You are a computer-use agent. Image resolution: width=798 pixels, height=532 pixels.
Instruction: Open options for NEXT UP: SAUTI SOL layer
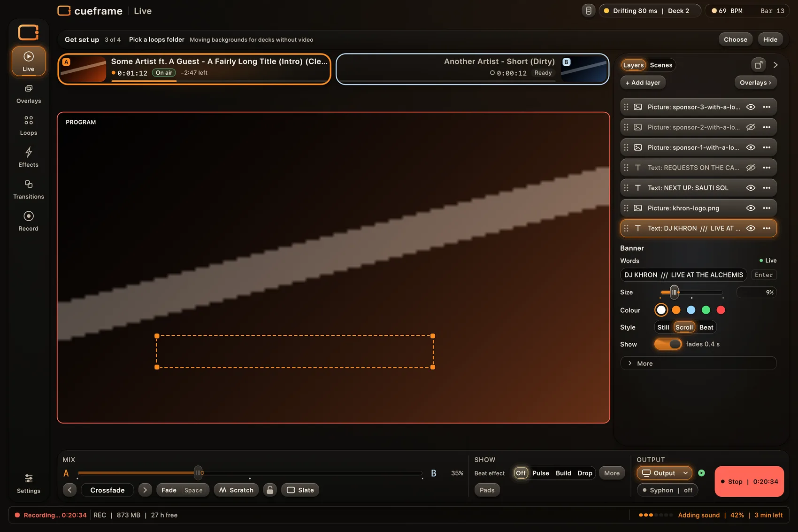tap(767, 188)
